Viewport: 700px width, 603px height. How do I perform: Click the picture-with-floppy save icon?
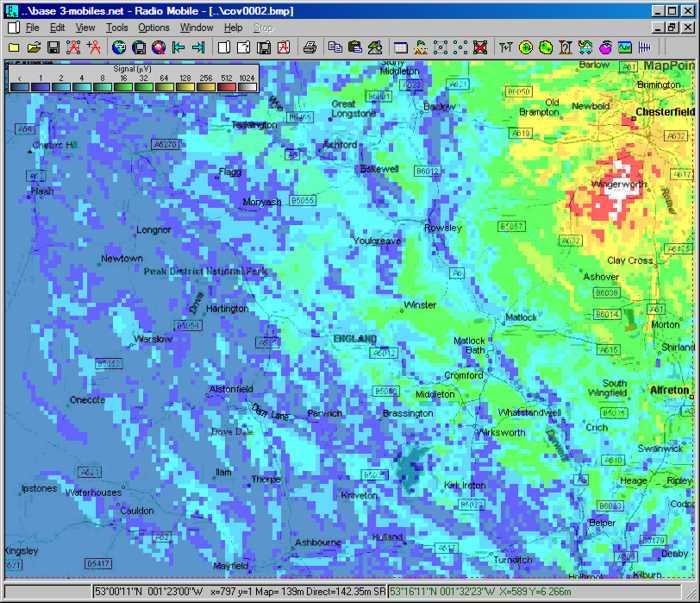pyautogui.click(x=264, y=47)
